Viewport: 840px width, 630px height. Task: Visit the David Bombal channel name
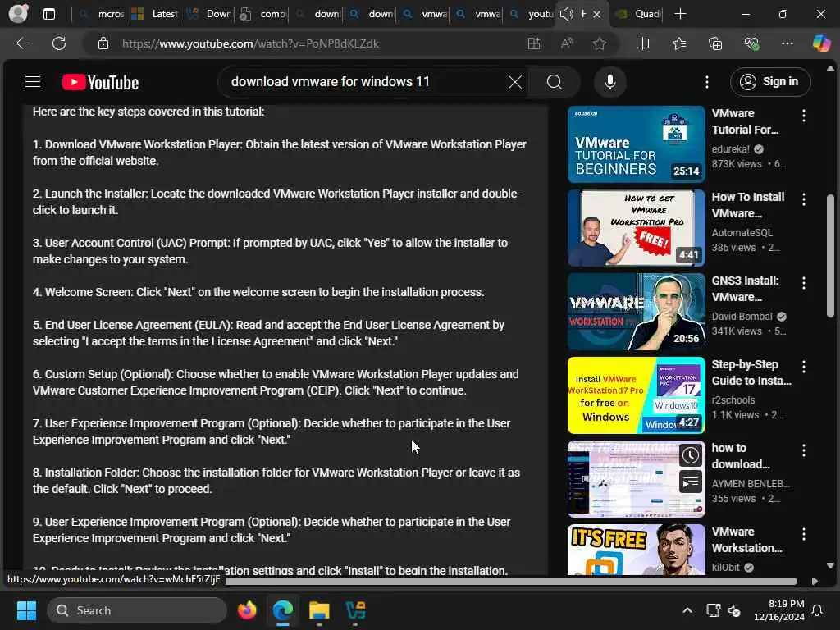click(x=742, y=316)
